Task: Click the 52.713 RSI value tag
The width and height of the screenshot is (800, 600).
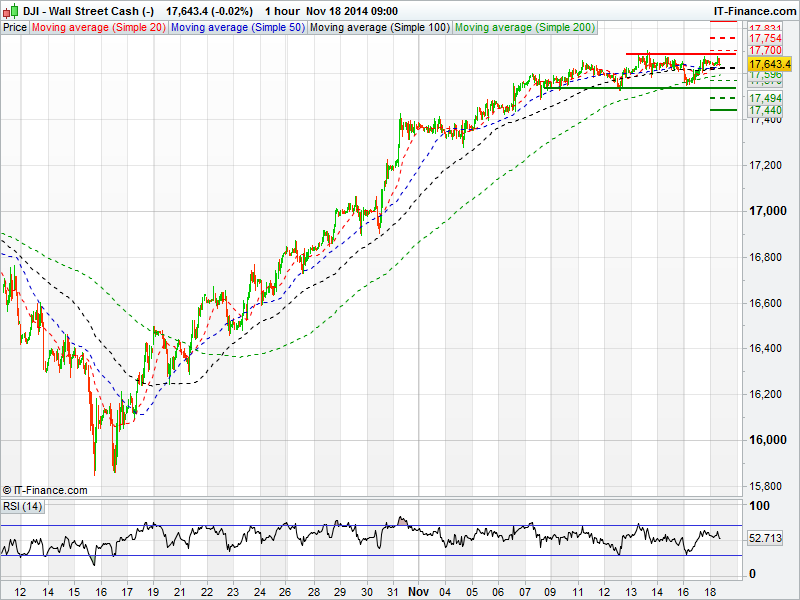Action: [x=765, y=538]
